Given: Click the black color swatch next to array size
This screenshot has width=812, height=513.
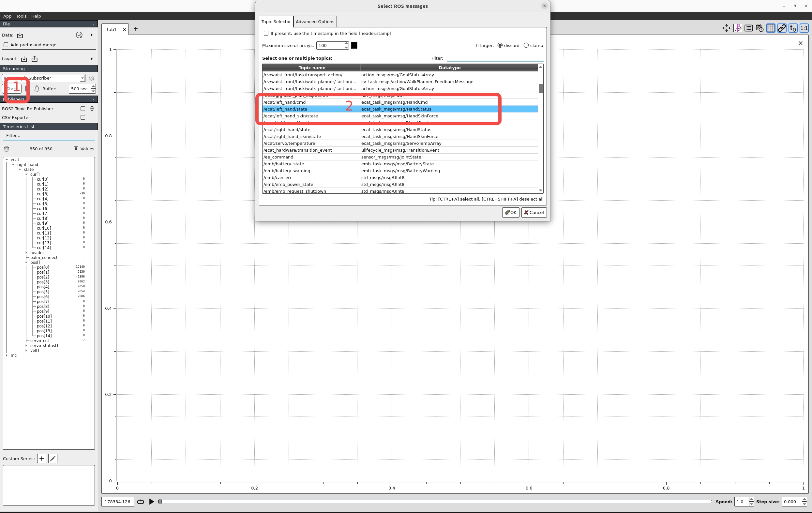Looking at the screenshot, I should coord(354,46).
